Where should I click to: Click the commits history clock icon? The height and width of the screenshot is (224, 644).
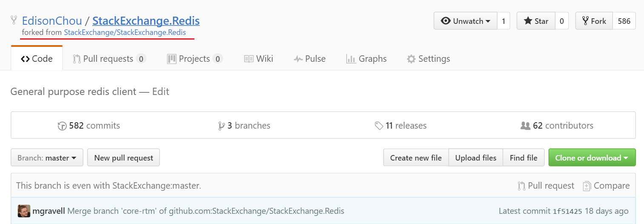pos(62,126)
